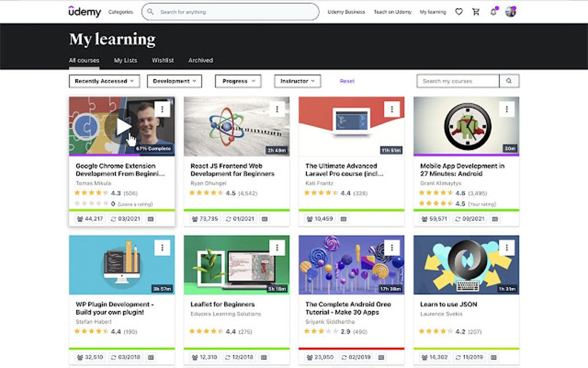Expand the Recently Accessed sort dropdown

coord(104,81)
